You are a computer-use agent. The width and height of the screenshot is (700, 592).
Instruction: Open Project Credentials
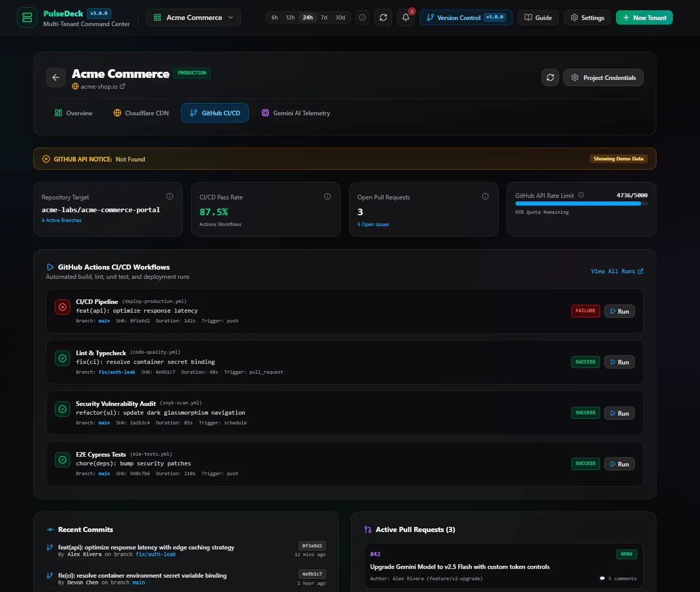[603, 77]
